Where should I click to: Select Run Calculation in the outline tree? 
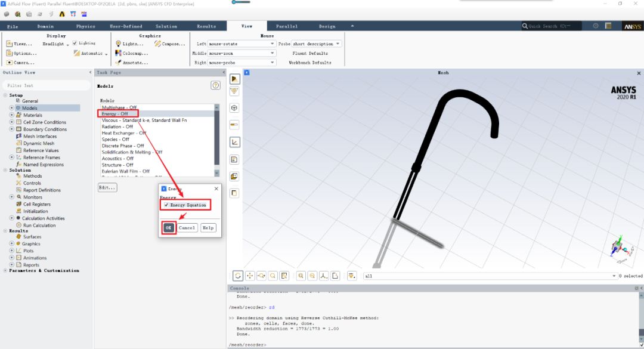(39, 226)
